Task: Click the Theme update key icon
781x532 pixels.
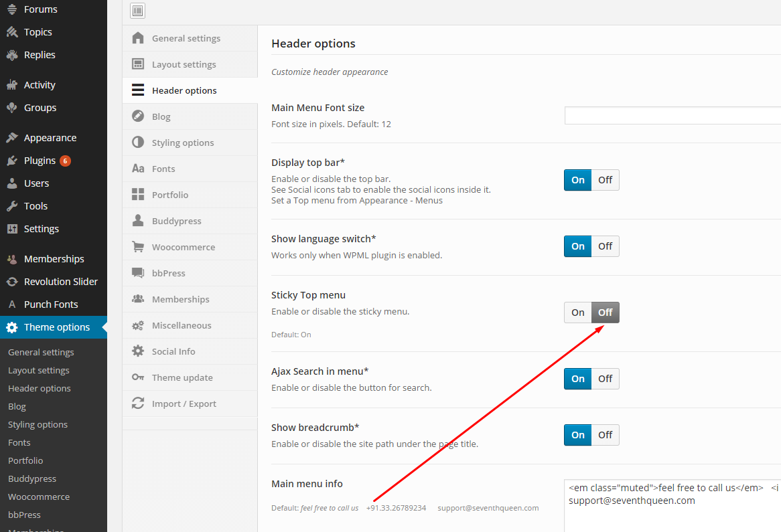Action: [138, 377]
